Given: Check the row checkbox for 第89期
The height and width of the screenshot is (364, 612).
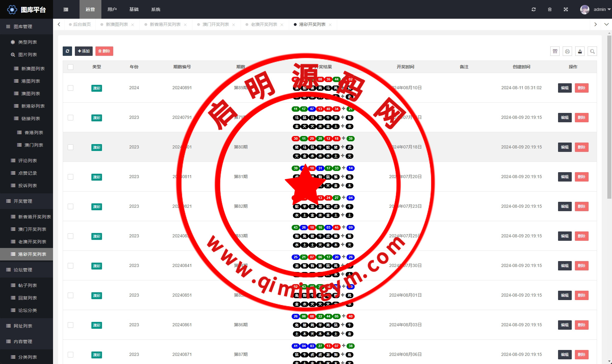Looking at the screenshot, I should click(70, 88).
